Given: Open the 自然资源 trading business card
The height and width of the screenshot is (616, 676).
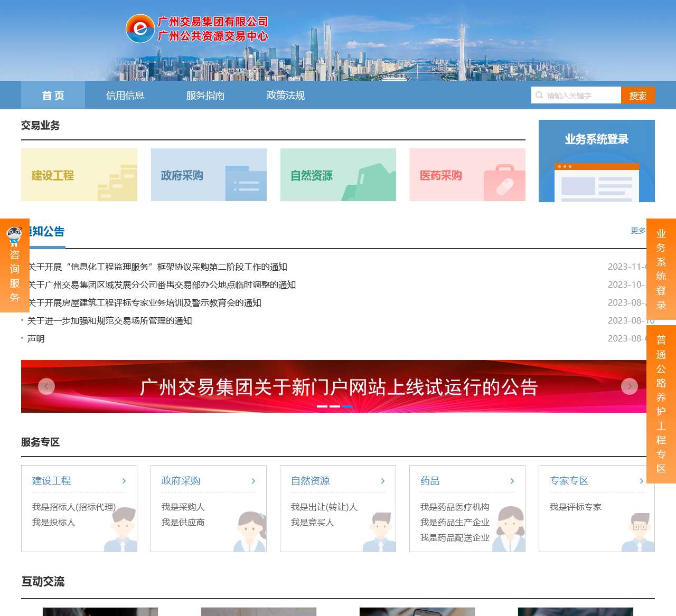Looking at the screenshot, I should [338, 175].
